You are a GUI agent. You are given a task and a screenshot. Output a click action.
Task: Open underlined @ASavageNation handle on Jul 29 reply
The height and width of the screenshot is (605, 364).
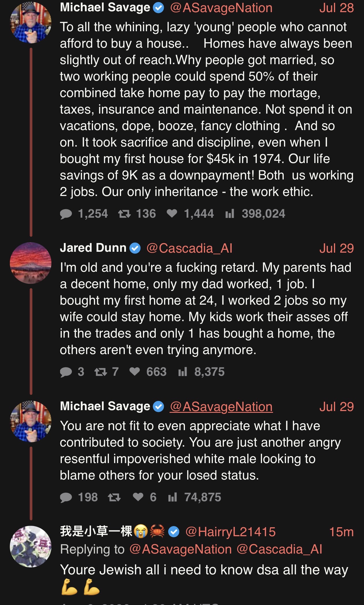221,407
